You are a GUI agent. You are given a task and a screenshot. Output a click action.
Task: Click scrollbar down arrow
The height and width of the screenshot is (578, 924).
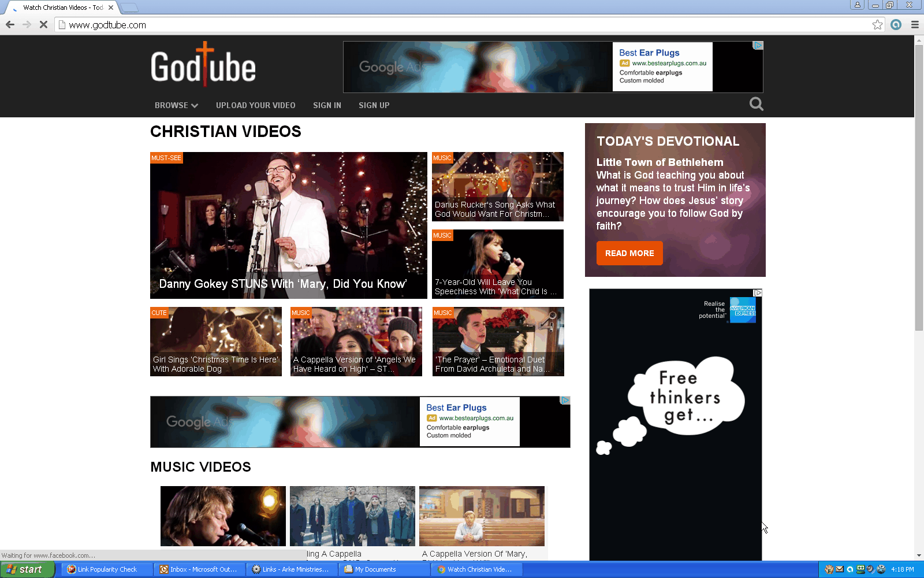coord(919,555)
